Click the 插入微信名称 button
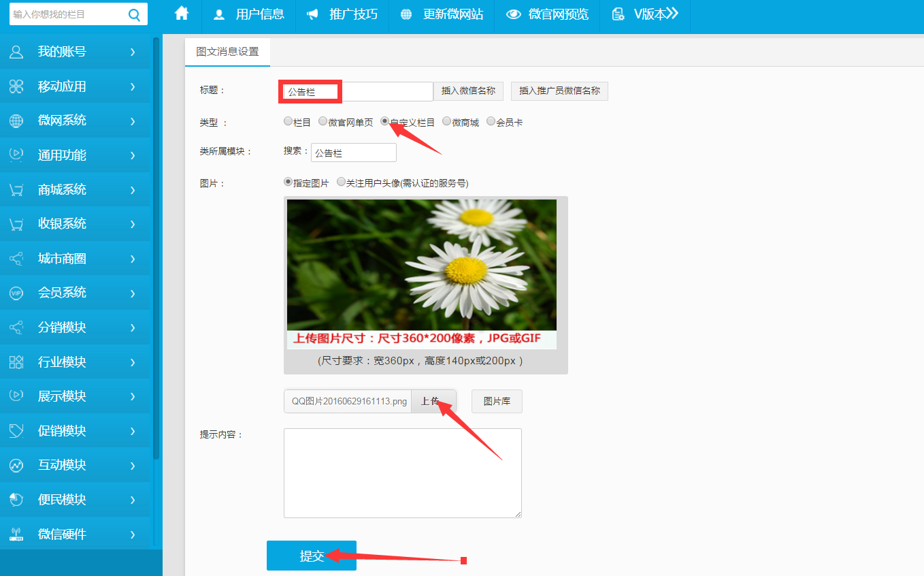 pos(468,91)
